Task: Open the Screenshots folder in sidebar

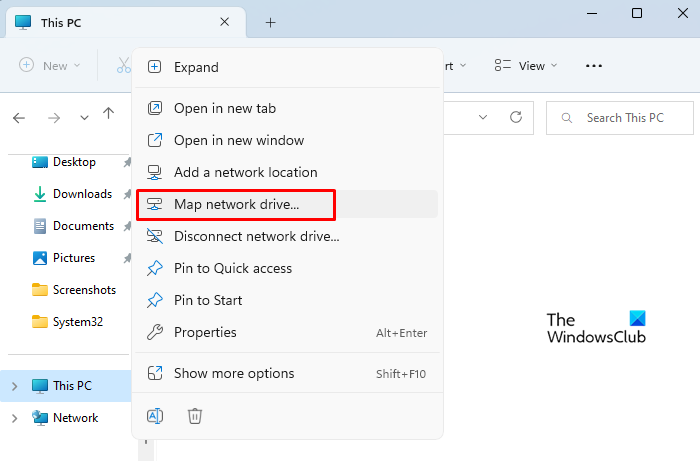Action: 84,290
